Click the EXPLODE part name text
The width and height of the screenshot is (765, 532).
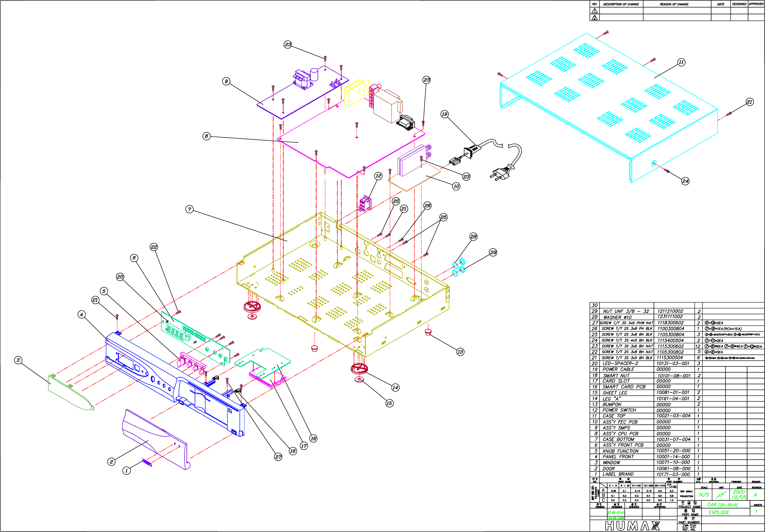[x=719, y=512]
